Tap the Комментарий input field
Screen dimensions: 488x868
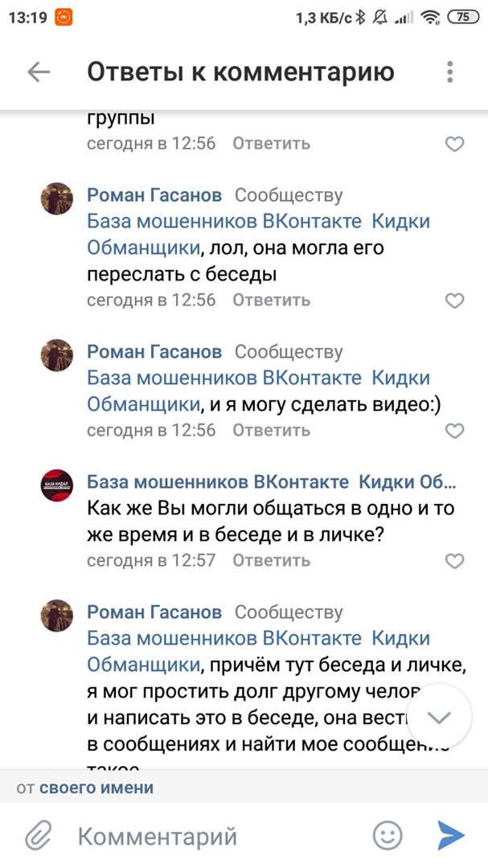pyautogui.click(x=217, y=836)
